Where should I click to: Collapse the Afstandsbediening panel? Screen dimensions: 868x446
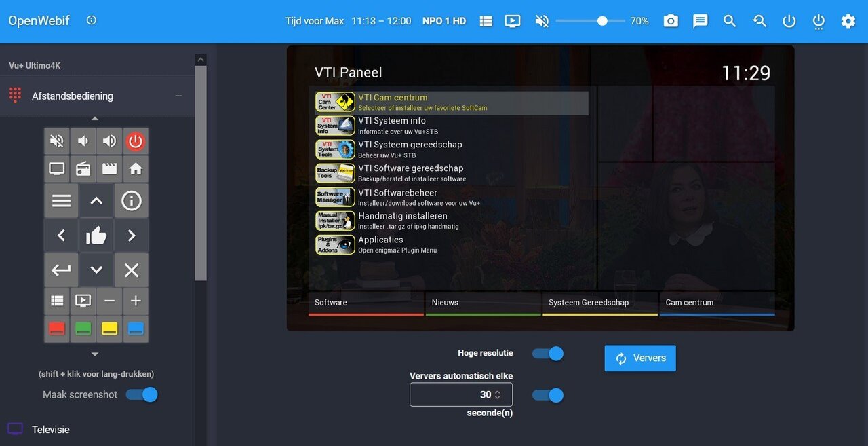(178, 96)
